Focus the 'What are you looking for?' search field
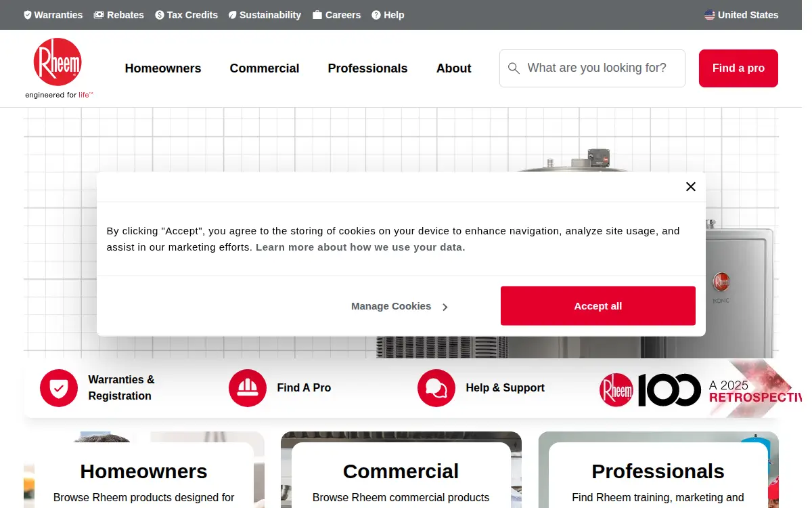Viewport: 812px width, 508px height. point(592,68)
